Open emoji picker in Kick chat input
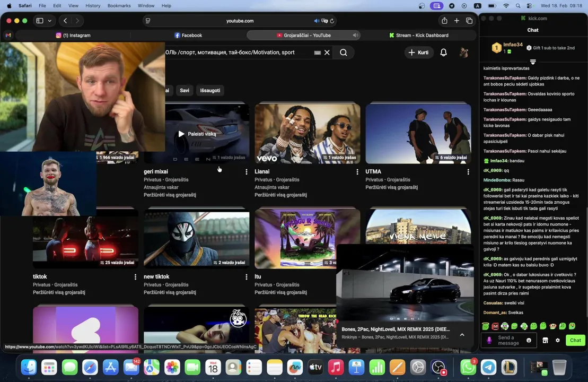This screenshot has height=382, width=588. (529, 340)
